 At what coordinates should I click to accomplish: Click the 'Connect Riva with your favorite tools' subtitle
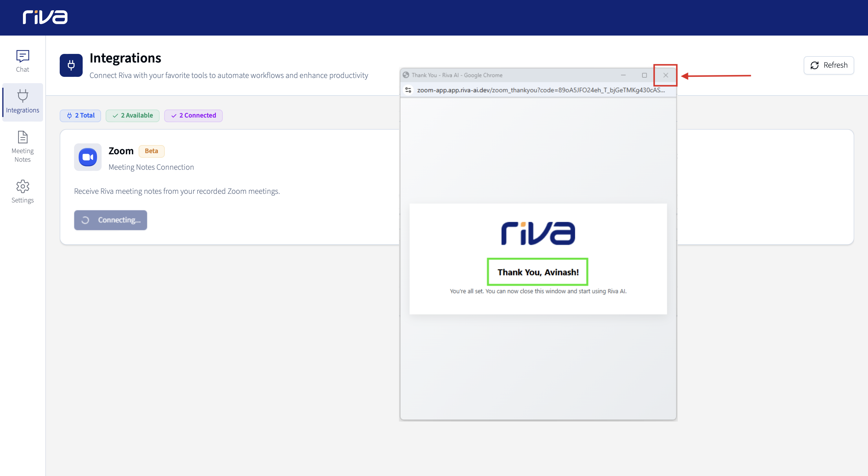click(x=229, y=75)
